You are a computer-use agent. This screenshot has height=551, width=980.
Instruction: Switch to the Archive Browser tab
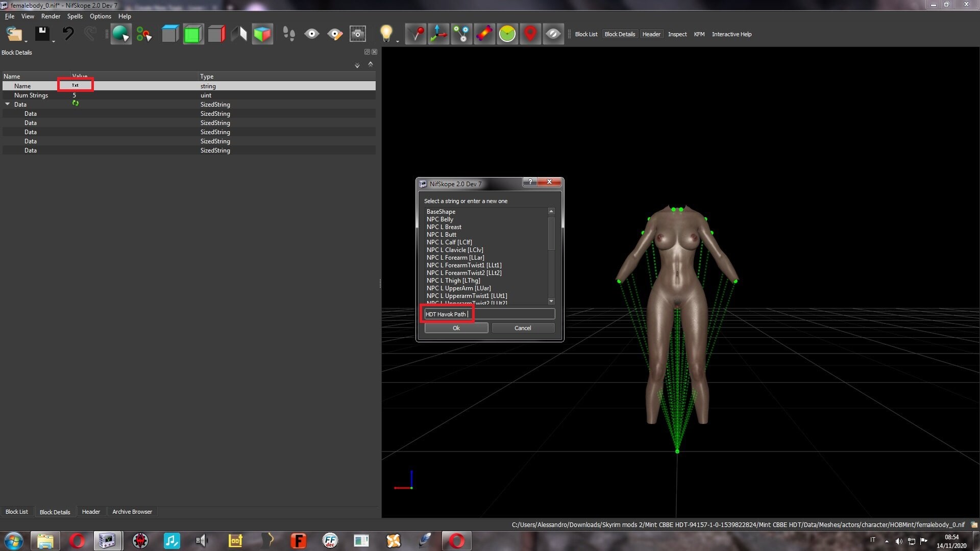click(x=132, y=512)
